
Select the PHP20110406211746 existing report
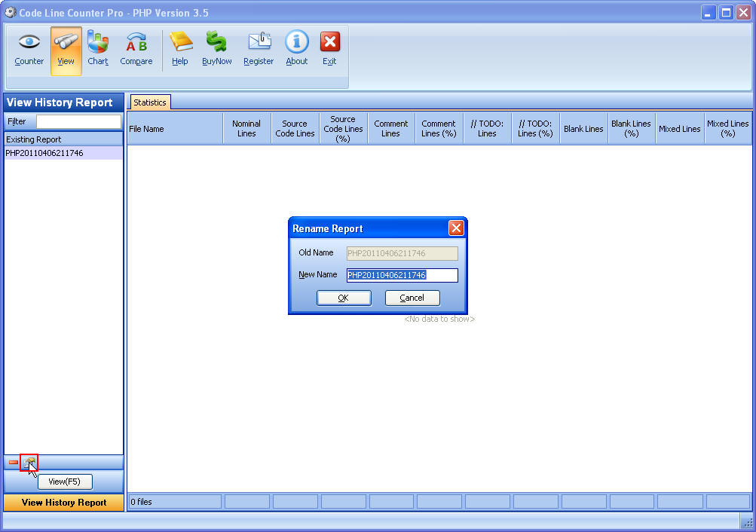(45, 153)
